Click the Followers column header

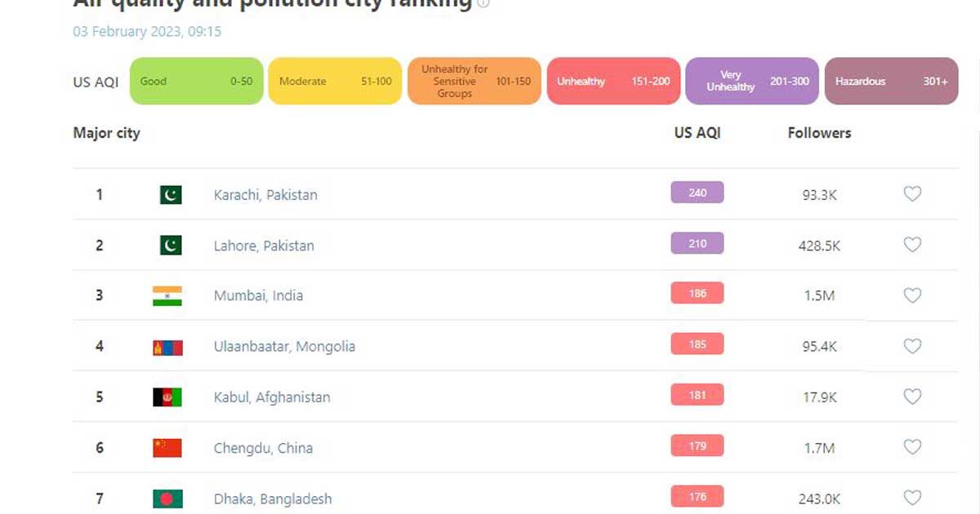(x=819, y=133)
